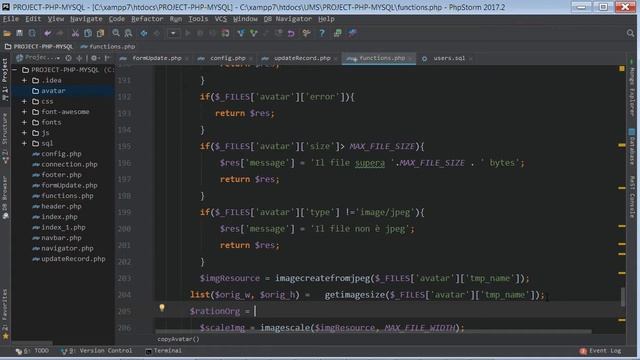The image size is (640, 360).
Task: Click the Save All toolbar icon
Action: coord(19,33)
